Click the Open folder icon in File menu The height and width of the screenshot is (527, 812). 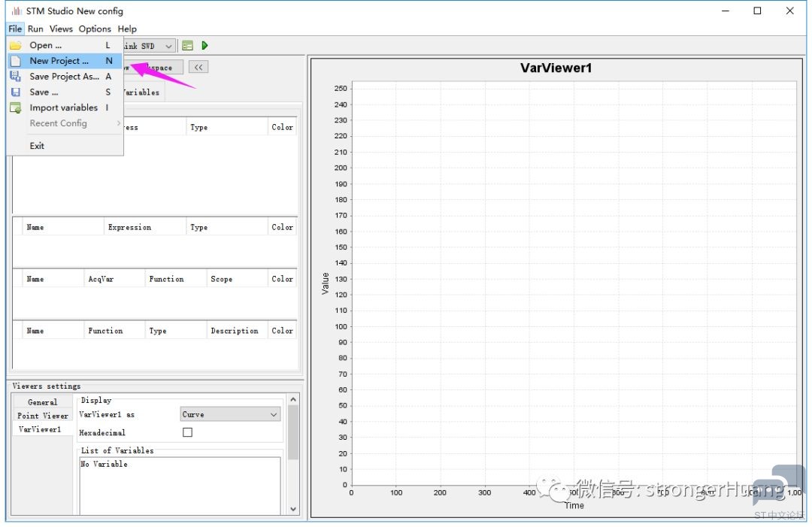point(15,45)
